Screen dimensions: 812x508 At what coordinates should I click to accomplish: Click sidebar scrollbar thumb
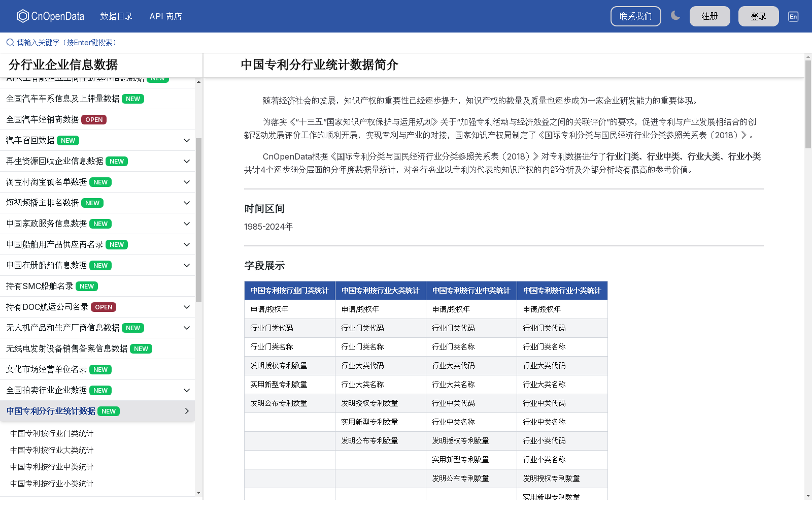198,219
